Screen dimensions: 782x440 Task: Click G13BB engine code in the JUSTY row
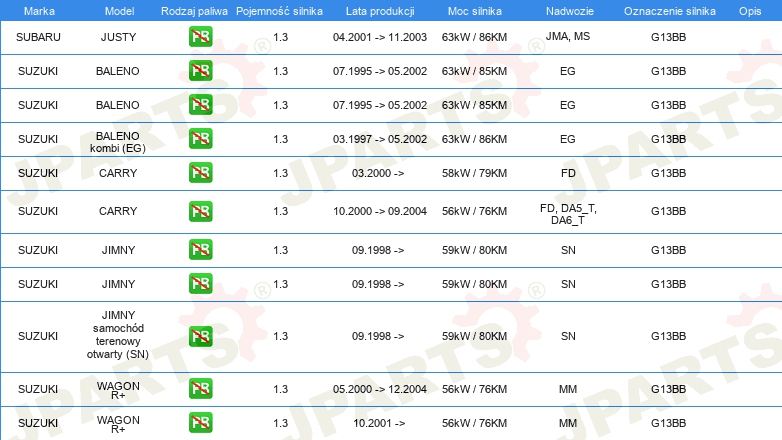[668, 37]
